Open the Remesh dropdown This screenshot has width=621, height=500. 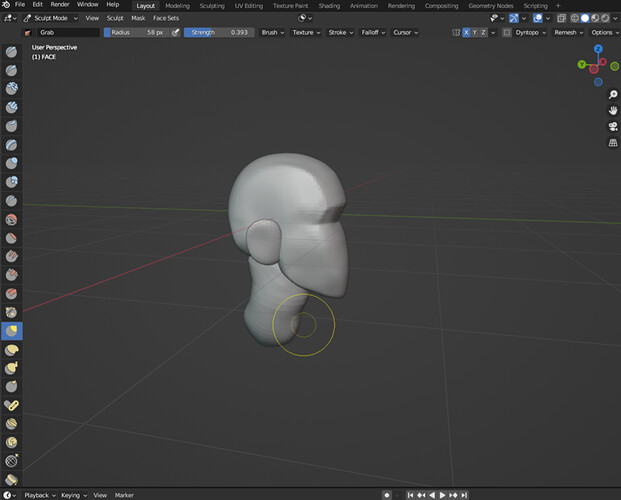pos(568,32)
